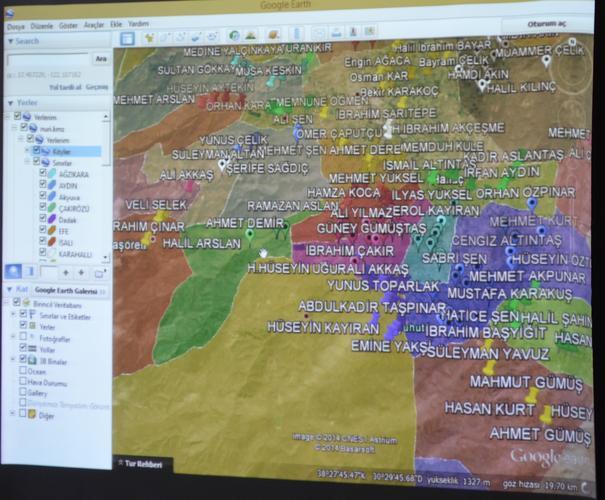Open the Göster menu
Image resolution: width=605 pixels, height=500 pixels.
[x=68, y=25]
